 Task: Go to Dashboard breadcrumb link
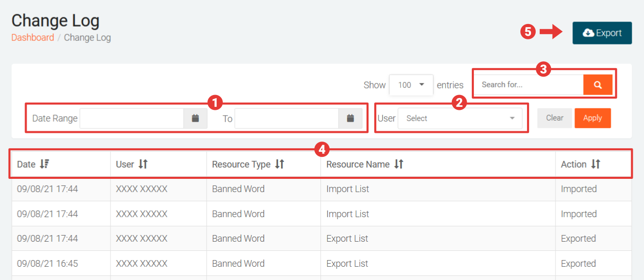33,37
